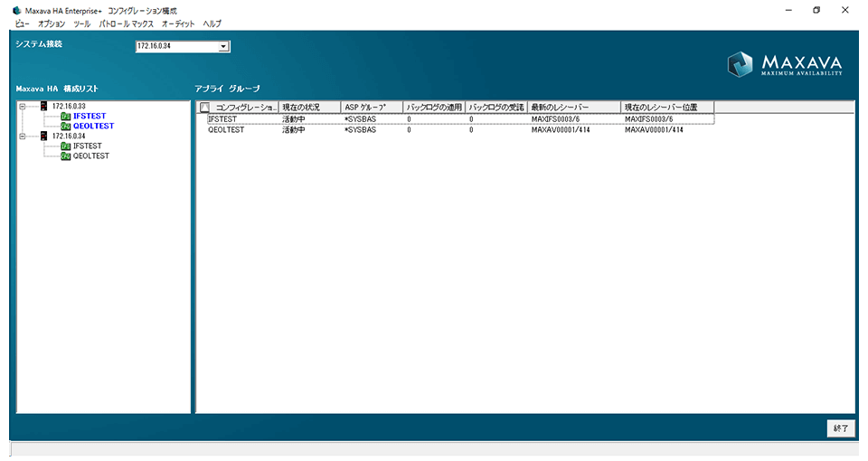The height and width of the screenshot is (461, 868).
Task: Select blue IFSTEST under 172.16.0.33
Action: 90,117
